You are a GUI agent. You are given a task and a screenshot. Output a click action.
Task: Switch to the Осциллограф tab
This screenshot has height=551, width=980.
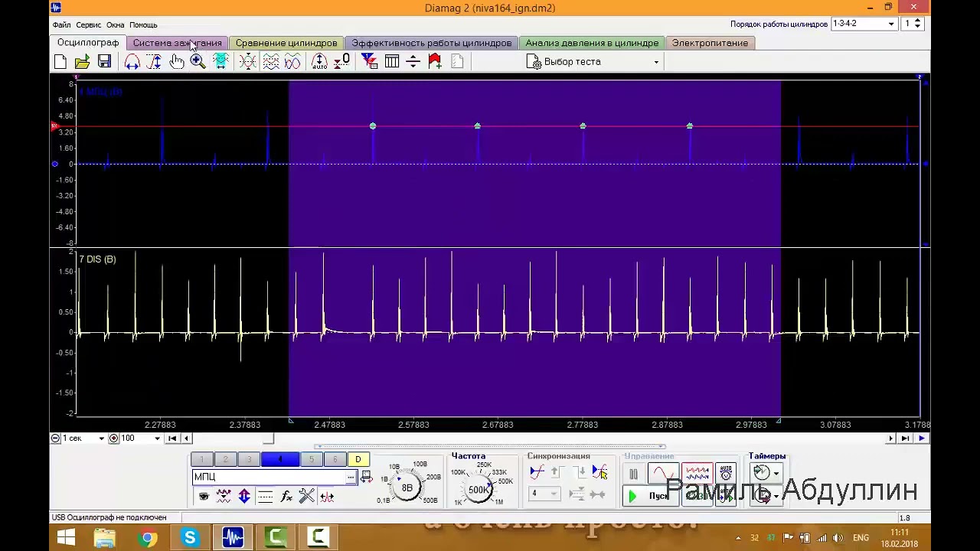(x=88, y=43)
